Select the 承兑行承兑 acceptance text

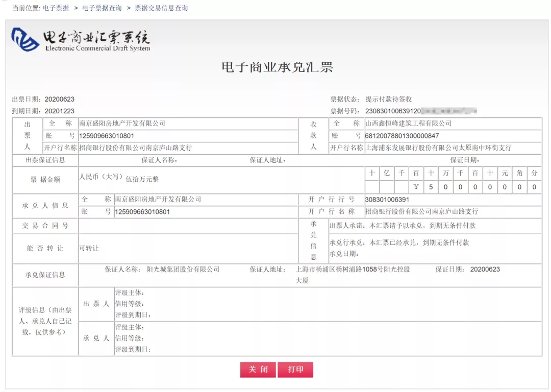399,242
